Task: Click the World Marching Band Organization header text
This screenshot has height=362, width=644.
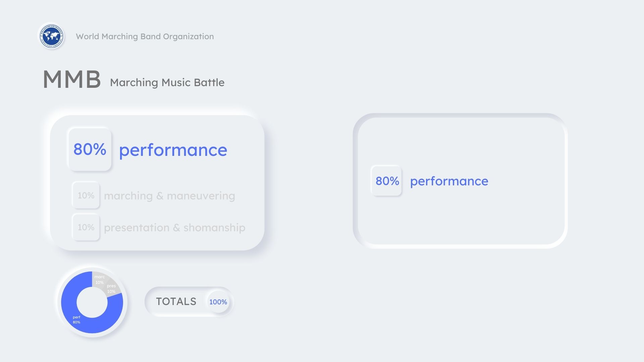Action: (145, 37)
